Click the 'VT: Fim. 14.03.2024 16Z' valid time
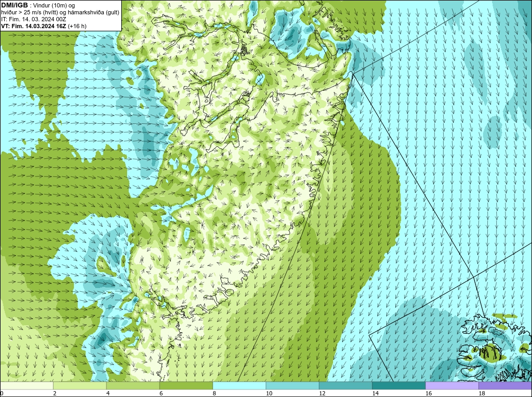Screen dimensions: 532x397 click(x=34, y=26)
